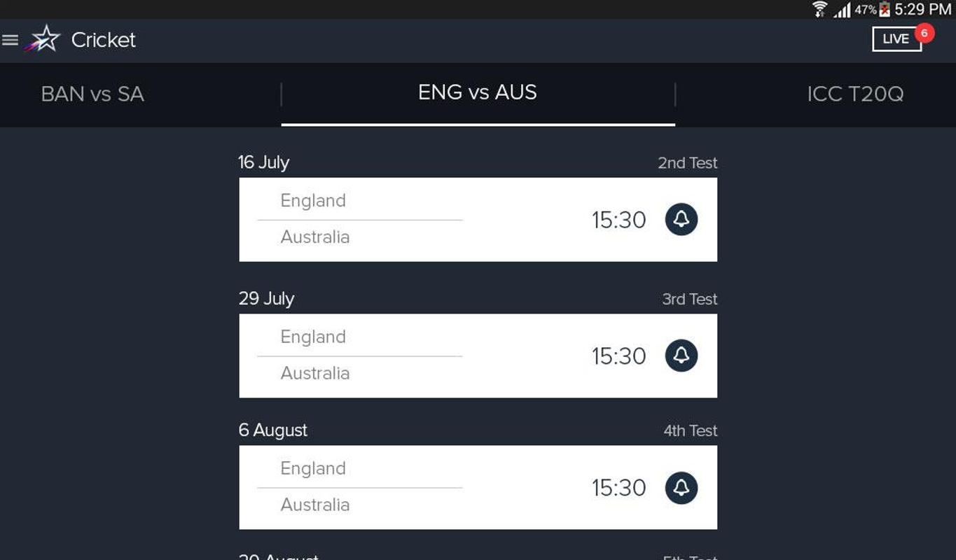Click the Cricket title in the header

pos(103,39)
